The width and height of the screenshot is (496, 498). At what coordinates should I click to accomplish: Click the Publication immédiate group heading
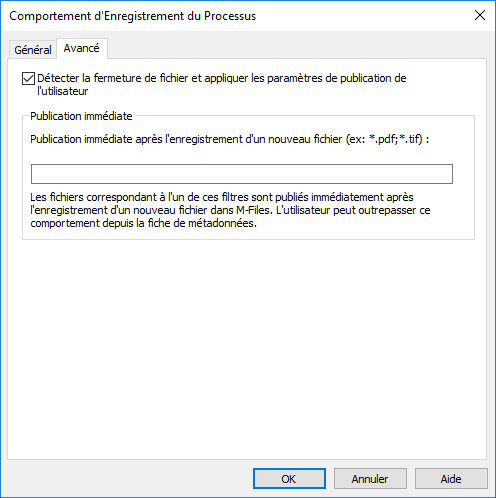(x=81, y=116)
